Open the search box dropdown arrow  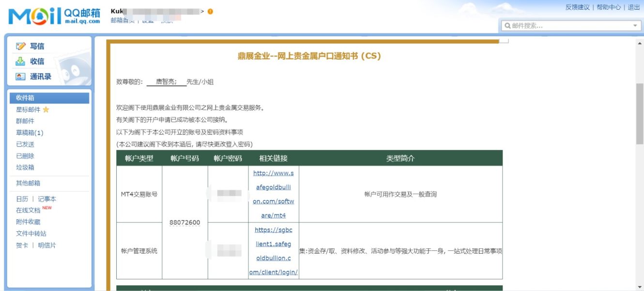(x=635, y=26)
